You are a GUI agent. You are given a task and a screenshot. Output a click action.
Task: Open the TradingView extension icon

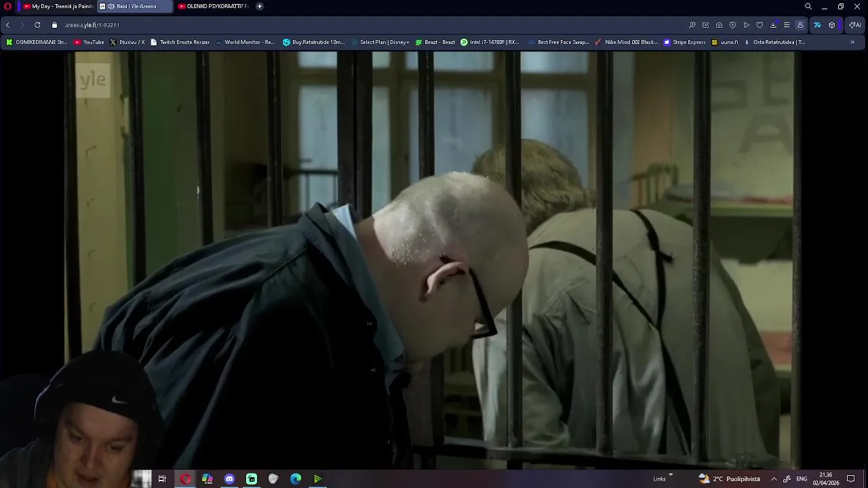click(x=818, y=25)
